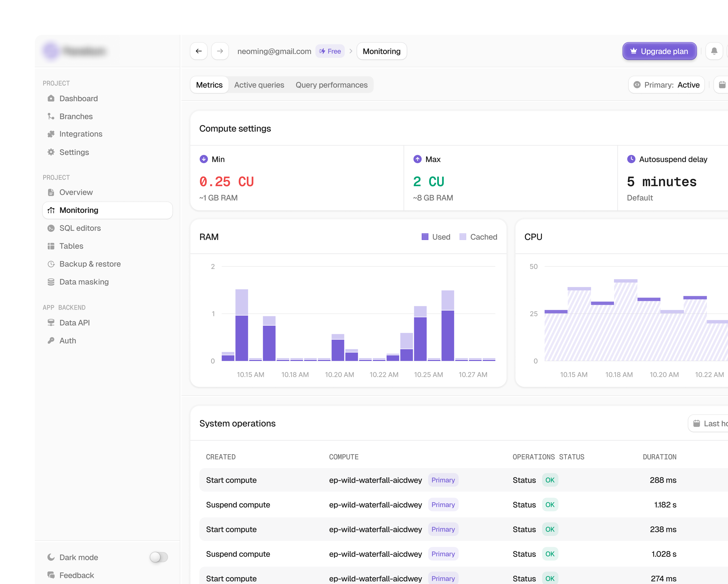
Task: Open the Auth key item
Action: (68, 341)
